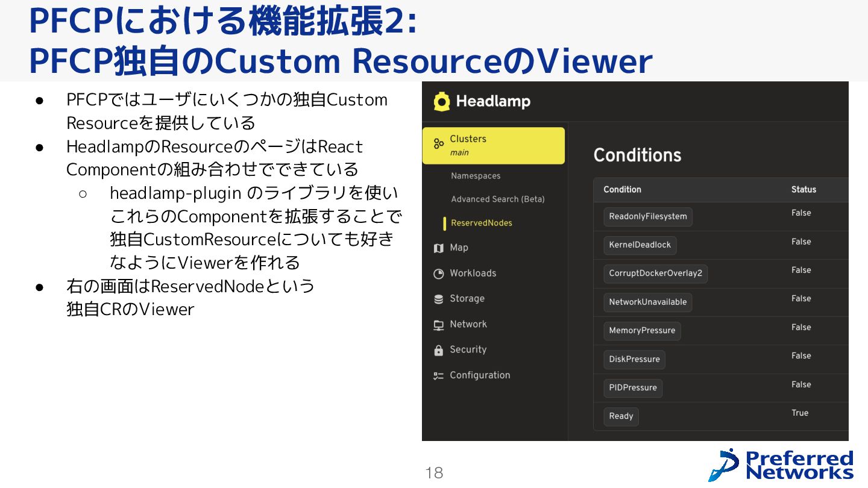Screen dimensions: 868x488
Task: Click the Workloads pie icon
Action: click(x=439, y=274)
